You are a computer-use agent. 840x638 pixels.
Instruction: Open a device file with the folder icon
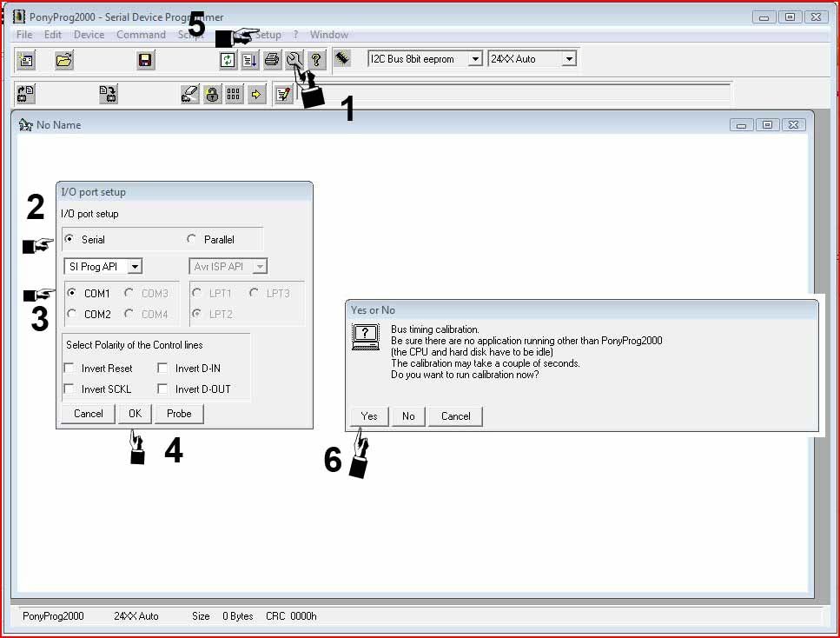[x=63, y=59]
